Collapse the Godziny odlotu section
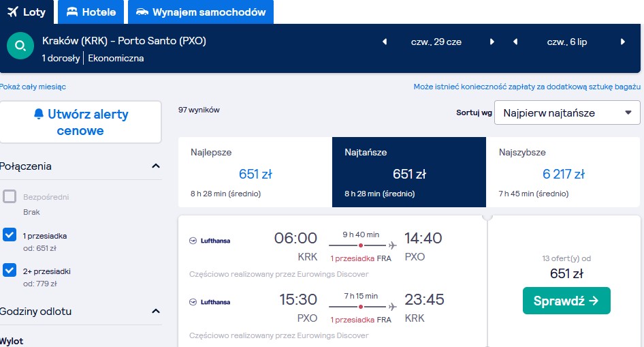The height and width of the screenshot is (347, 644). [x=156, y=312]
